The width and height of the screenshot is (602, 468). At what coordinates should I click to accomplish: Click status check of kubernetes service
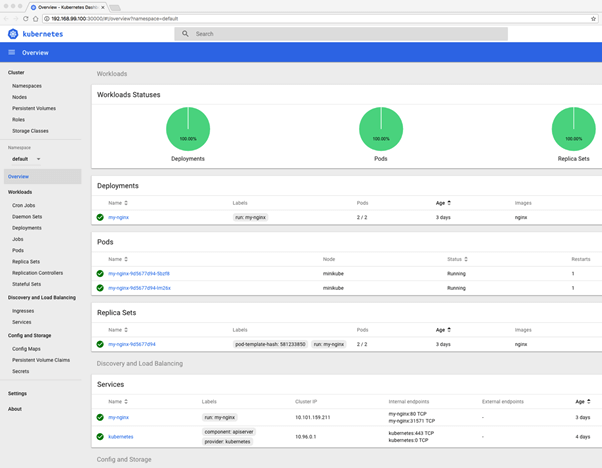coord(100,437)
